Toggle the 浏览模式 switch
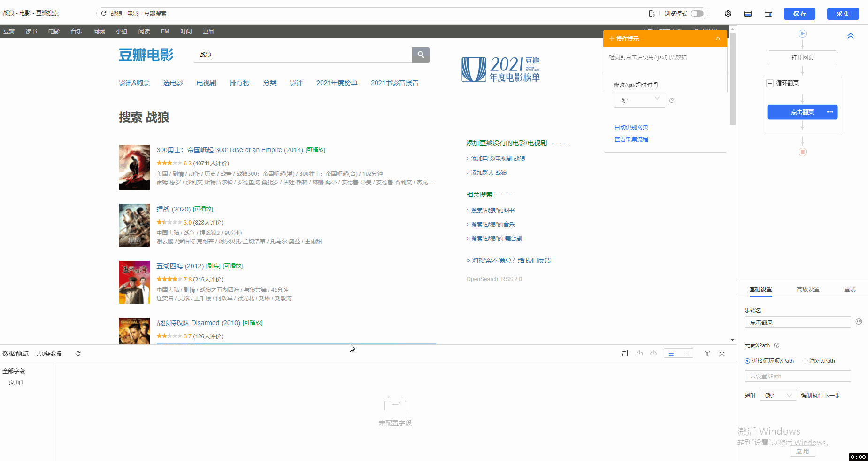Viewport: 868px width, 461px height. pos(697,14)
